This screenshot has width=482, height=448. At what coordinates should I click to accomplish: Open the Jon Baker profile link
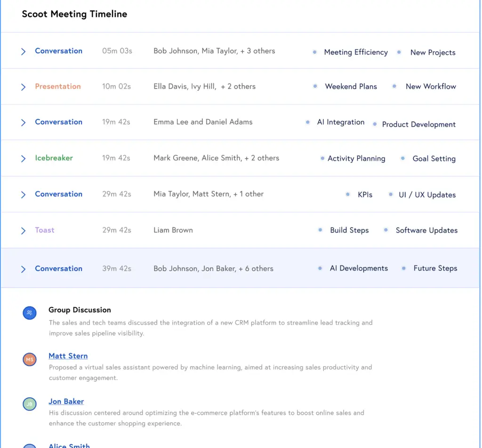66,401
